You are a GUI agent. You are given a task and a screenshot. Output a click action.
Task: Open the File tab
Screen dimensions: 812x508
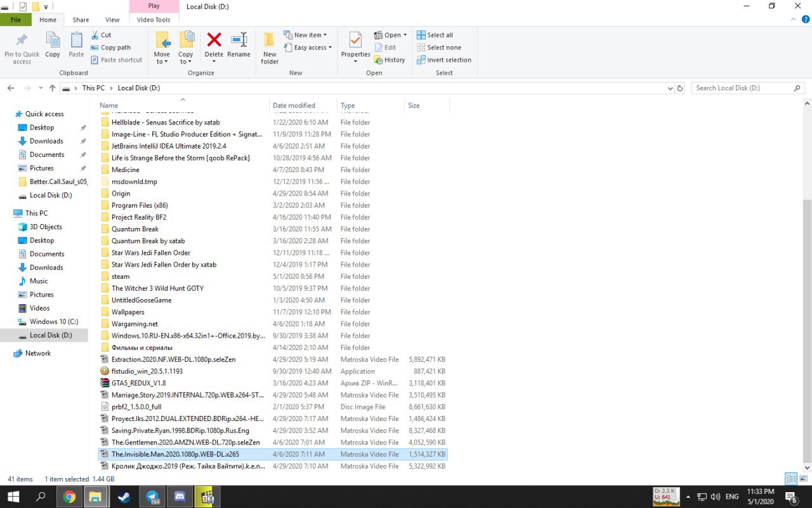[x=16, y=20]
